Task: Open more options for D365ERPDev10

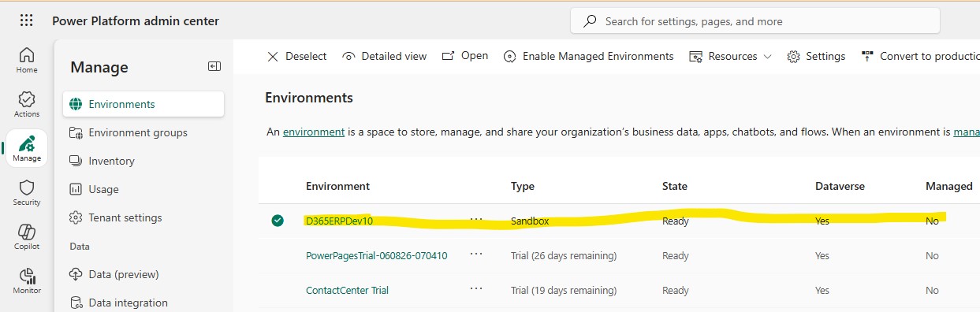Action: pos(476,220)
